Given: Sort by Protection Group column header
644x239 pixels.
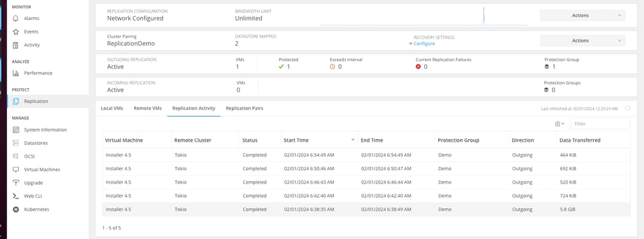Looking at the screenshot, I should point(458,140).
